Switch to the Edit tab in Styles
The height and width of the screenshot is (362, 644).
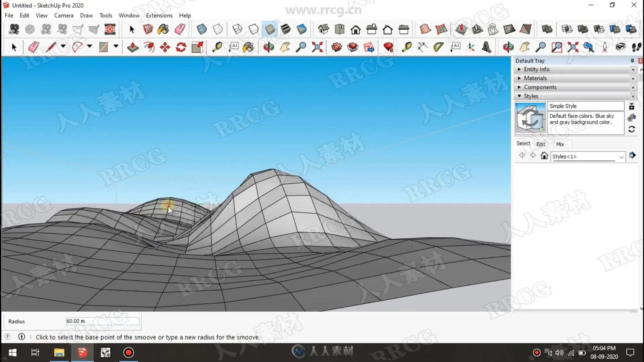click(x=540, y=144)
